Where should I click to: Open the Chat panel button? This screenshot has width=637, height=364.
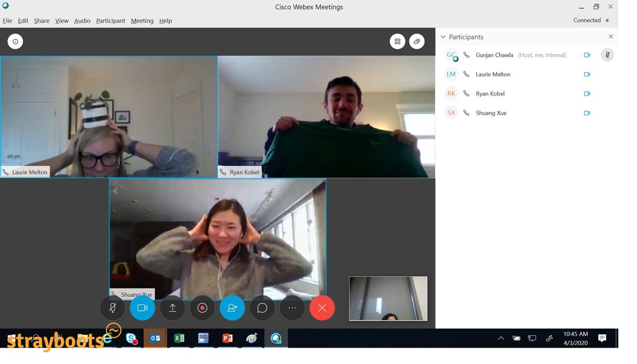pos(262,308)
